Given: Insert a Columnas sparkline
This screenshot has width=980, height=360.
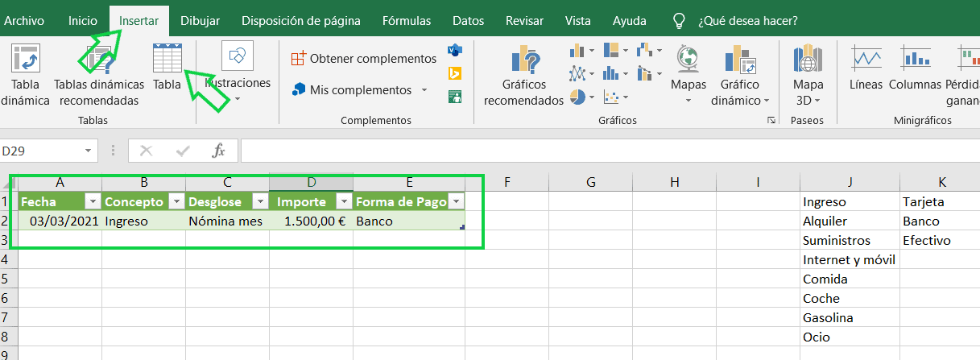Looking at the screenshot, I should tap(916, 68).
